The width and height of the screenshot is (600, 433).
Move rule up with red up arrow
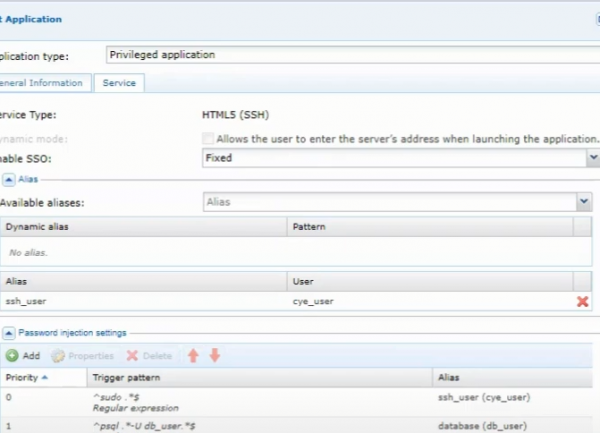click(193, 355)
